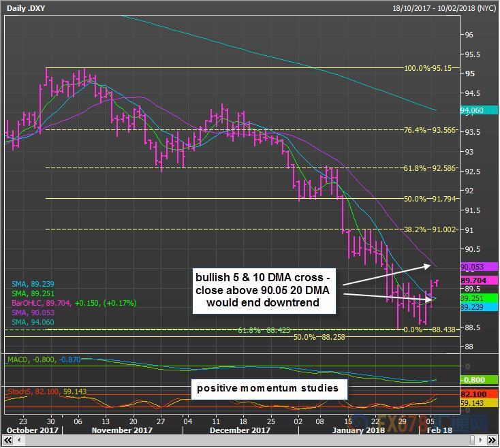Click the 61.8% 92.586 Fibonacci label
Screen dimensions: 500x448
point(428,168)
